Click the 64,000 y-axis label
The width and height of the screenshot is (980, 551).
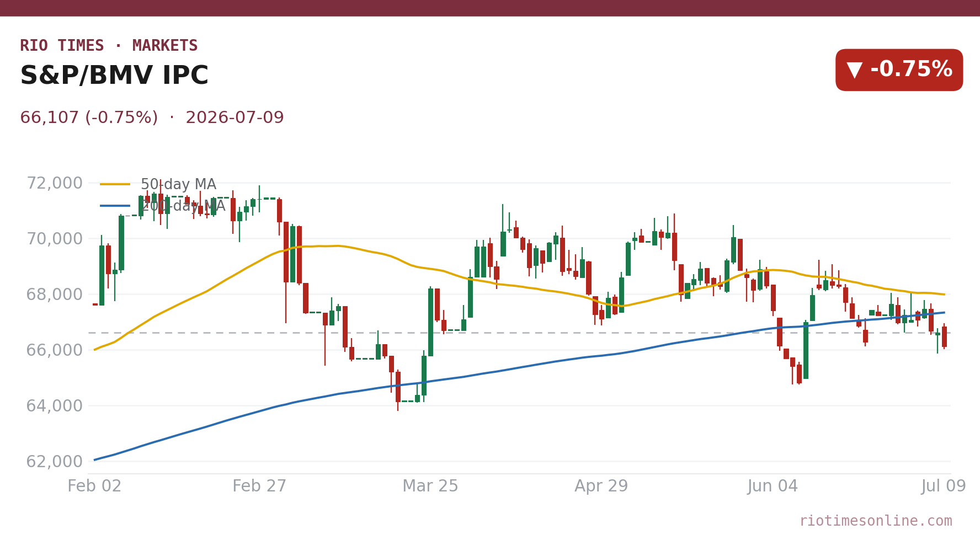[x=55, y=406]
